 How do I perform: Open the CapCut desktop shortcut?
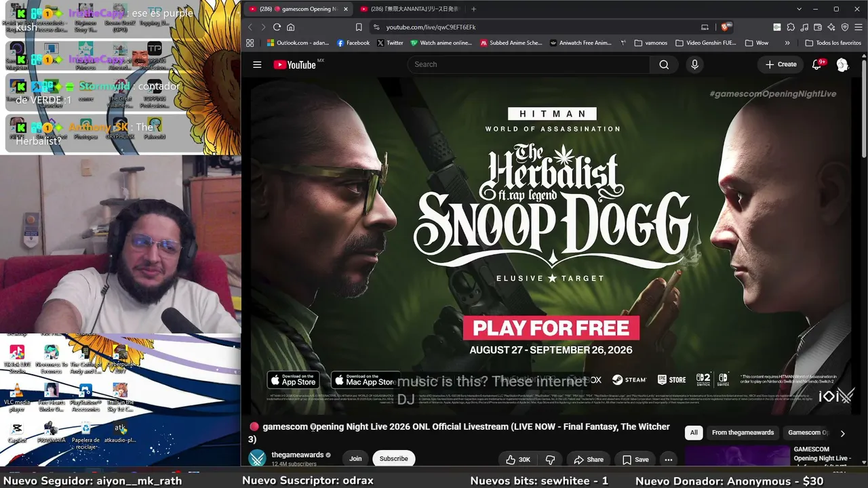17,433
